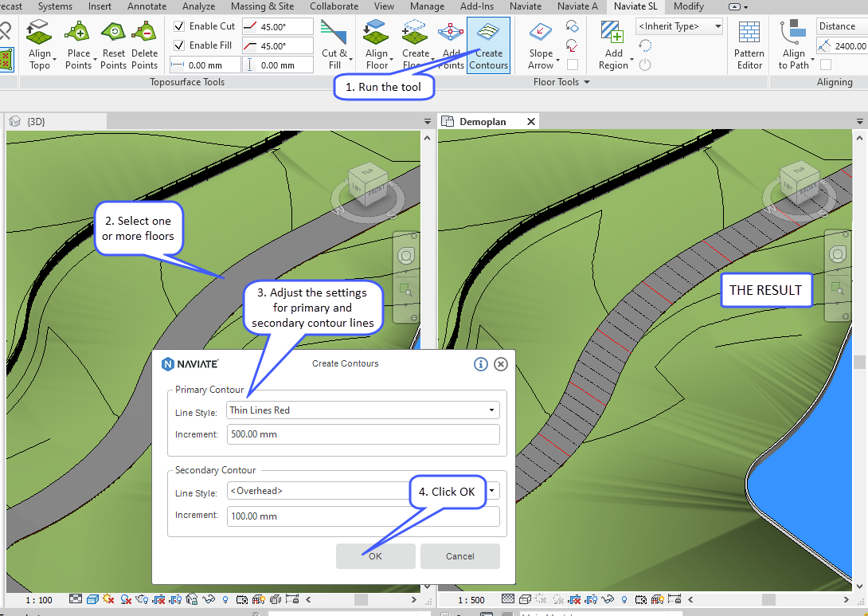868x616 pixels.
Task: Run the Create Contours tool
Action: point(488,45)
